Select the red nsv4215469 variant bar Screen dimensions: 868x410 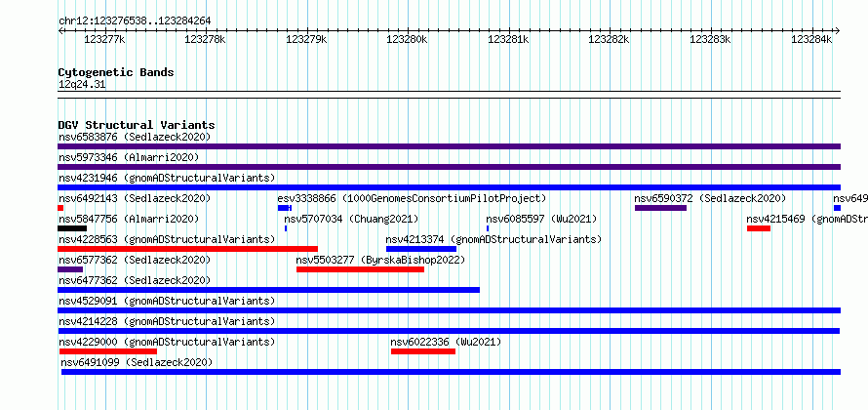(x=759, y=228)
